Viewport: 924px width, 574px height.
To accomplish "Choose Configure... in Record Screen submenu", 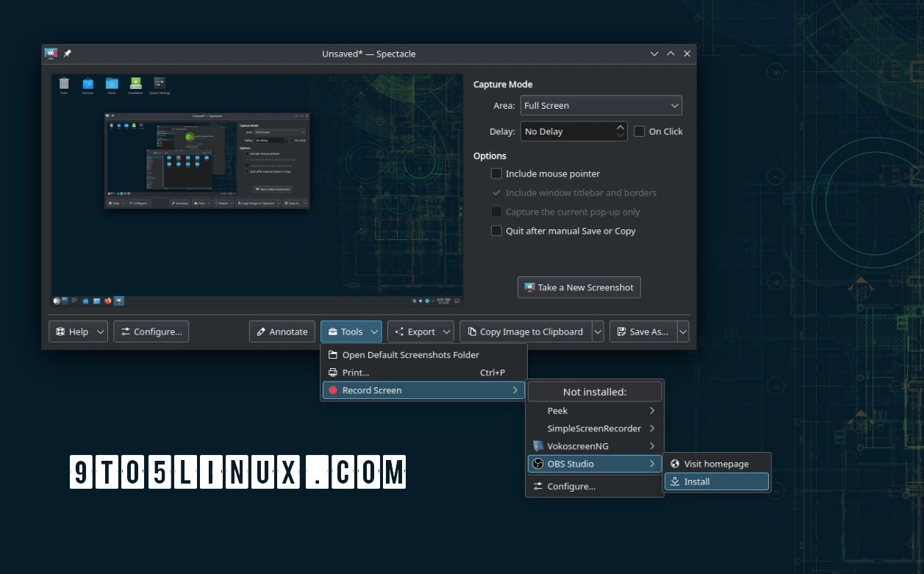I will (x=595, y=486).
